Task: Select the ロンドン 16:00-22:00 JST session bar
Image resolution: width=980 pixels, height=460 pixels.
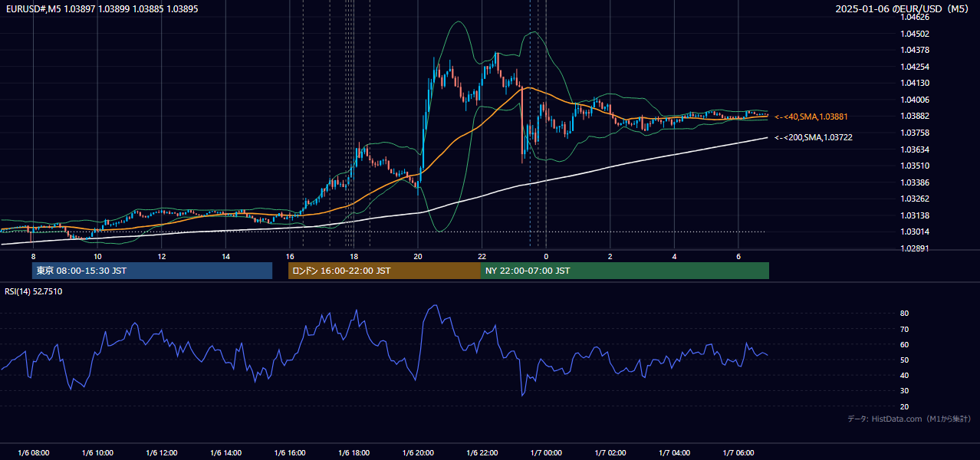Action: 384,271
